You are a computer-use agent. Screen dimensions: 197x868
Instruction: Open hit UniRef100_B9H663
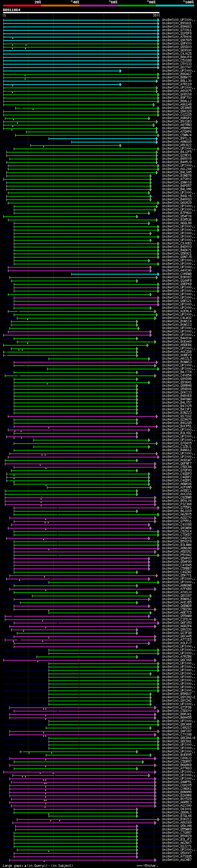click(x=177, y=26)
